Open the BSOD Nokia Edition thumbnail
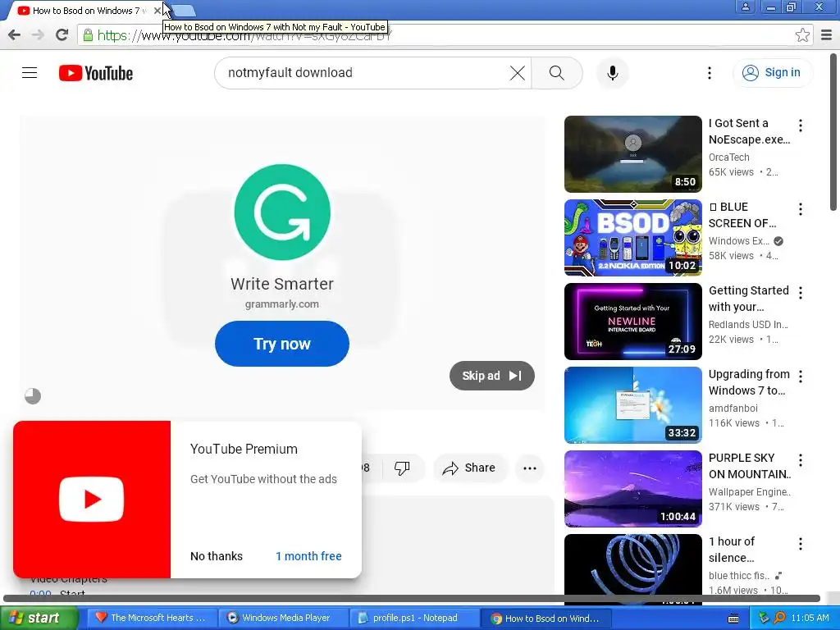Image resolution: width=840 pixels, height=630 pixels. [632, 238]
